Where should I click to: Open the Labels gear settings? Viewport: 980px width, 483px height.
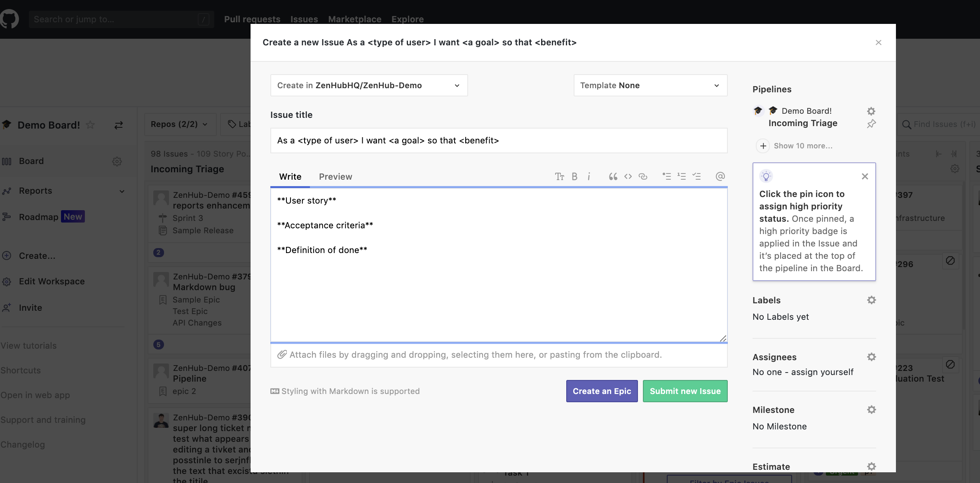coord(871,300)
